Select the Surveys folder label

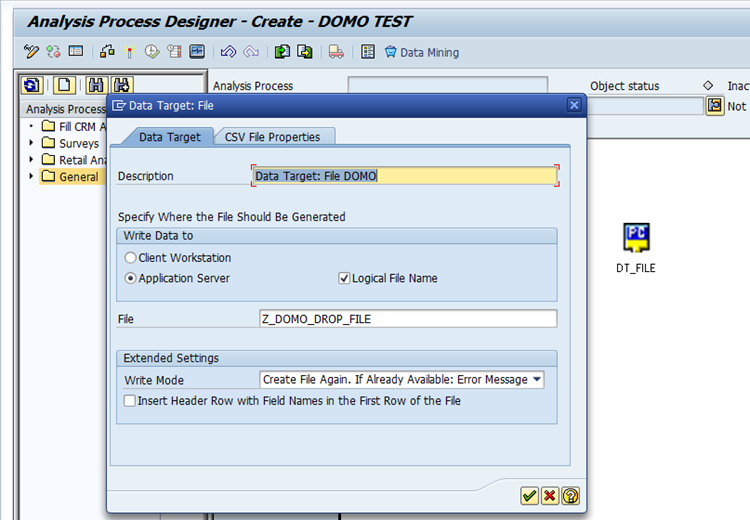[x=79, y=143]
